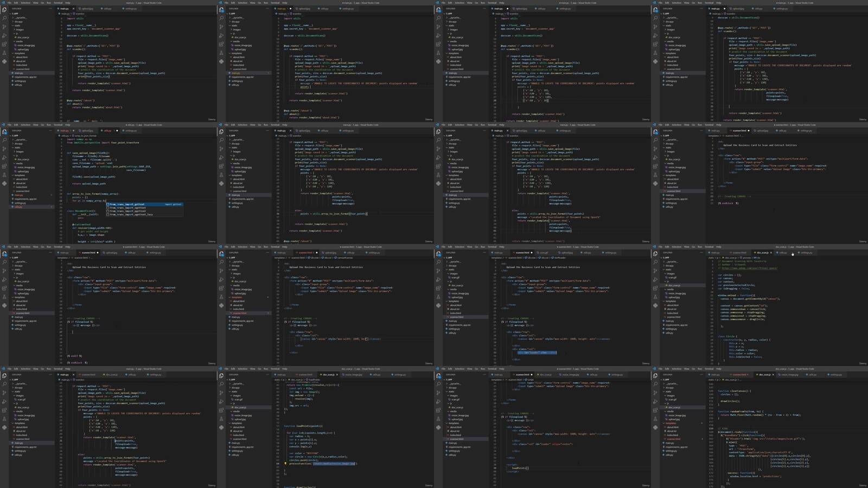This screenshot has width=868, height=488.
Task: Close doc_scan.js tab in the hand-cursor frame
Action: point(771,253)
